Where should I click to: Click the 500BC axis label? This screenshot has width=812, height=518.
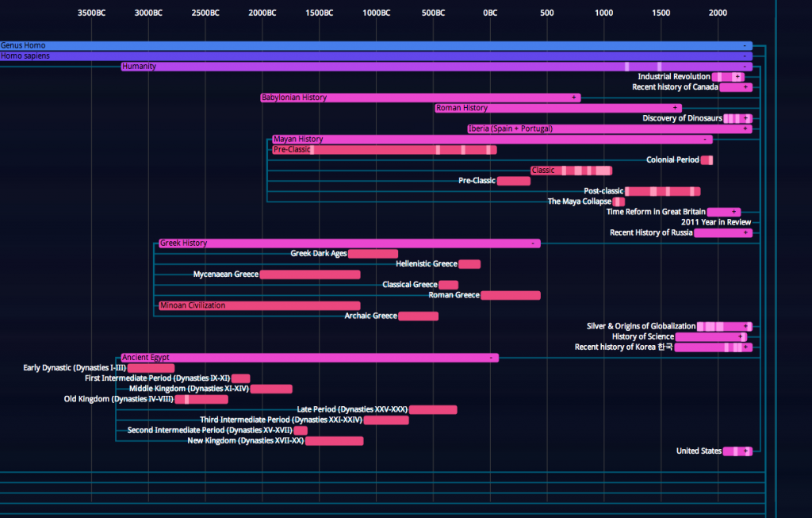[x=434, y=13]
